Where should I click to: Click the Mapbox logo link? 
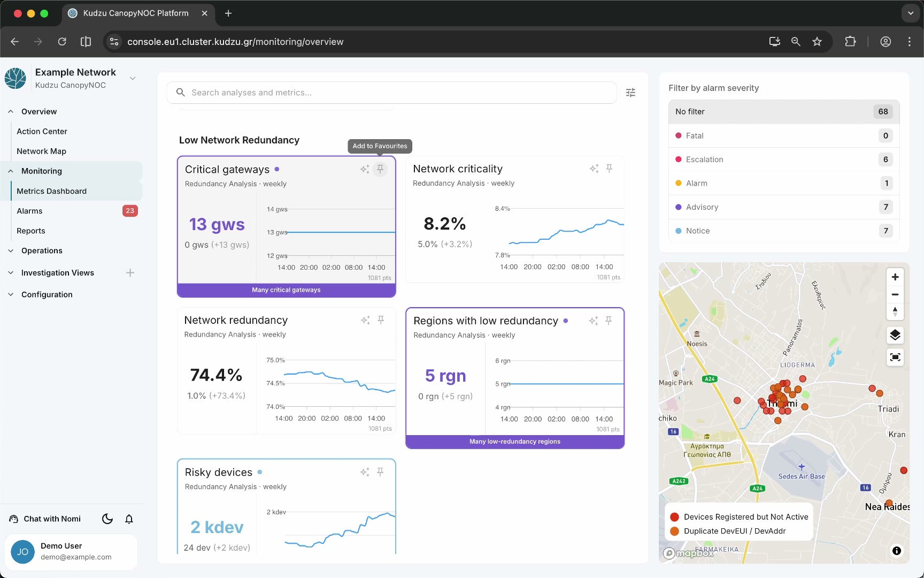pyautogui.click(x=689, y=553)
